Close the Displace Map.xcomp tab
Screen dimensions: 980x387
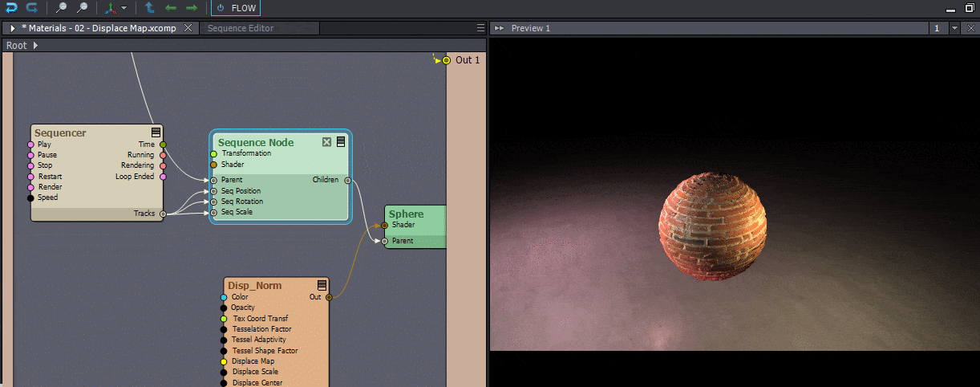point(188,28)
